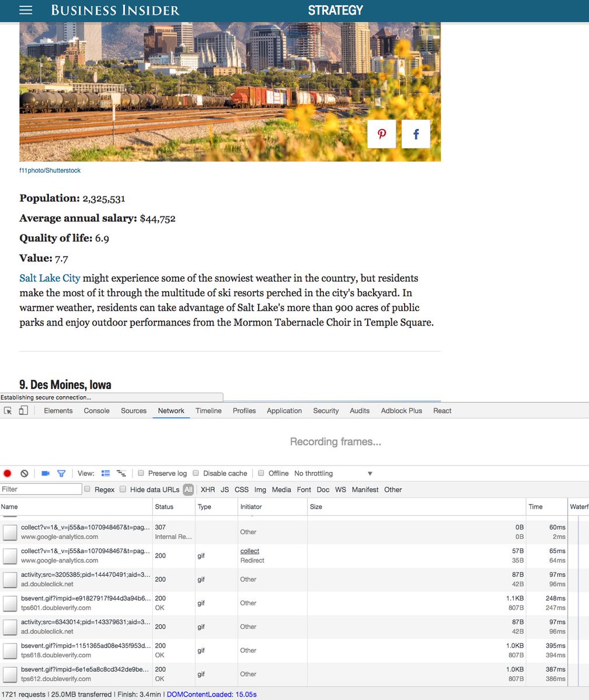This screenshot has height=700, width=589.
Task: Switch to large request rows view
Action: (106, 474)
